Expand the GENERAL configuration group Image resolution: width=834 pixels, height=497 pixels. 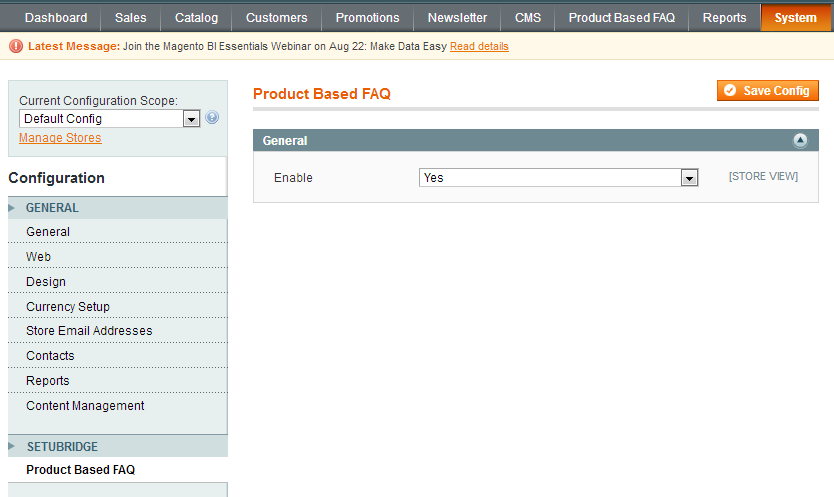click(x=52, y=208)
